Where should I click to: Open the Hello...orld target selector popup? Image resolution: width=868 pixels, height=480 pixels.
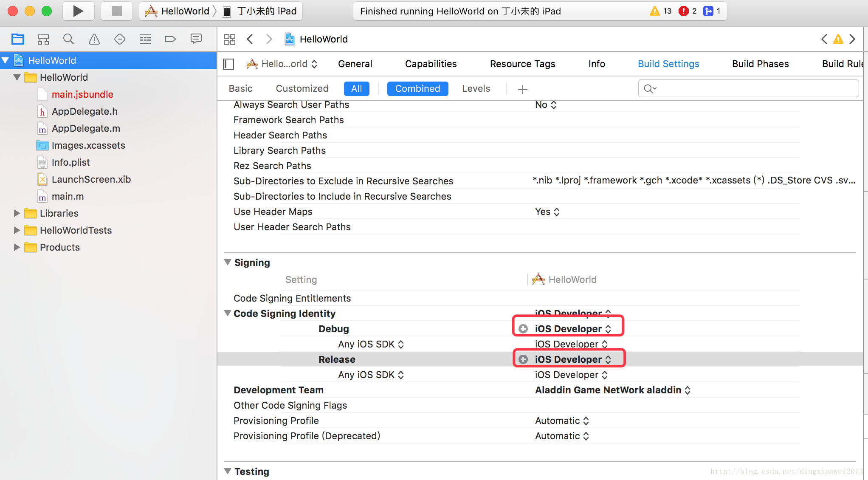click(282, 64)
